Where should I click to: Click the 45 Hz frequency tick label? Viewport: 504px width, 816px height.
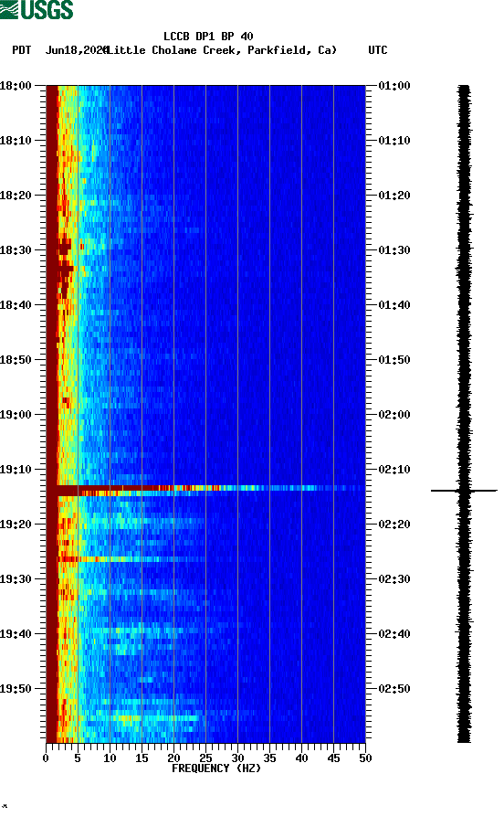pyautogui.click(x=334, y=758)
